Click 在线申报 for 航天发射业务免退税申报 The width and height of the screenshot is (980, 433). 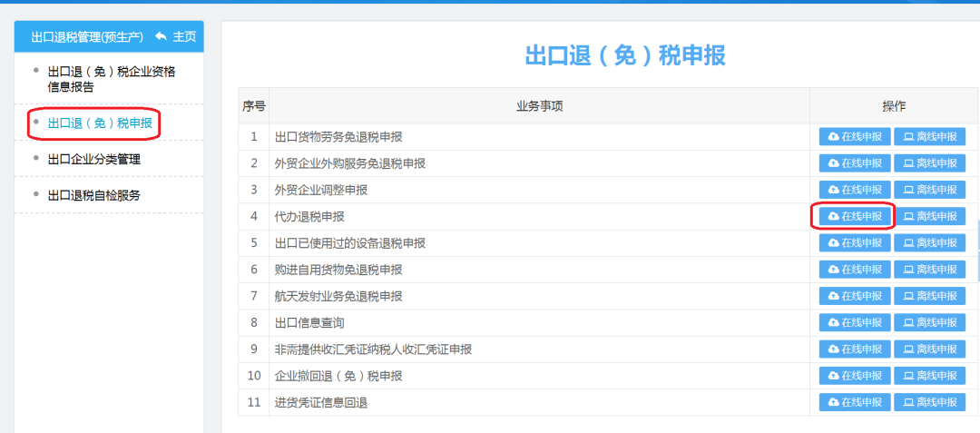(855, 296)
